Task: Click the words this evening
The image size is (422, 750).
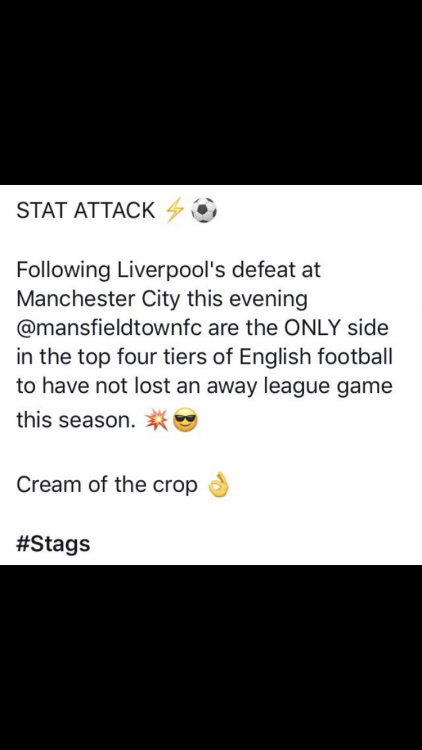Action: coord(247,300)
